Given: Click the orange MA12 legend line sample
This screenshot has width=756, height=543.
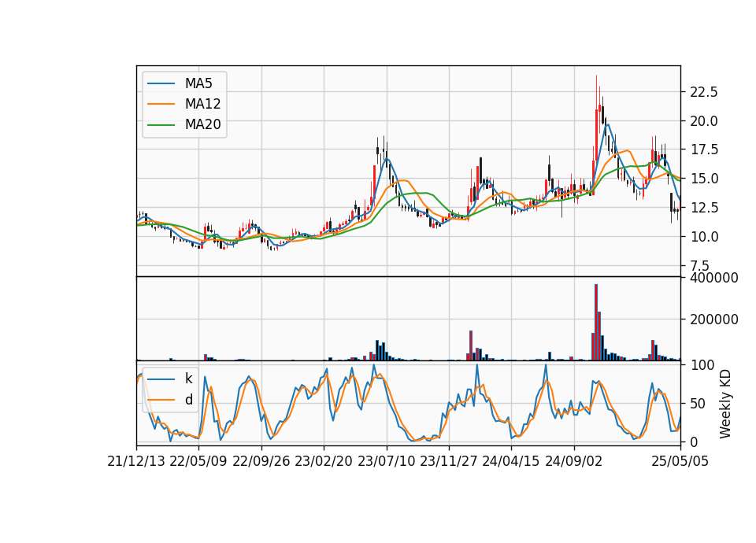Looking at the screenshot, I should point(161,104).
